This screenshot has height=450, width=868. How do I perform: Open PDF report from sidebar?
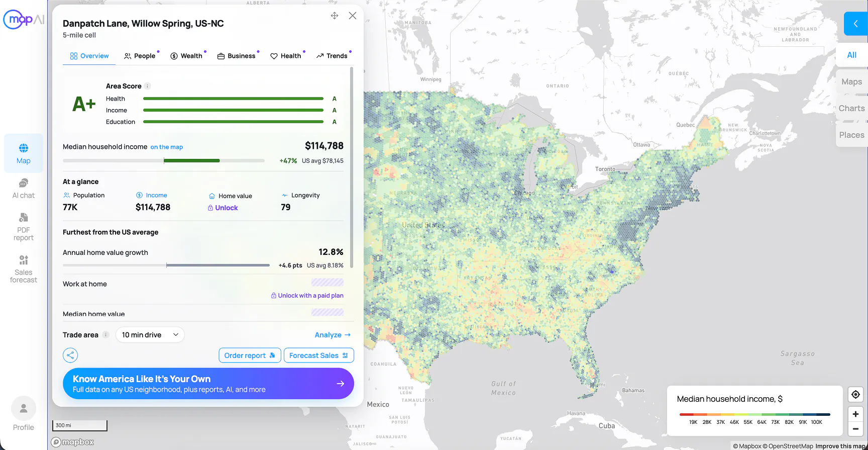point(24,227)
